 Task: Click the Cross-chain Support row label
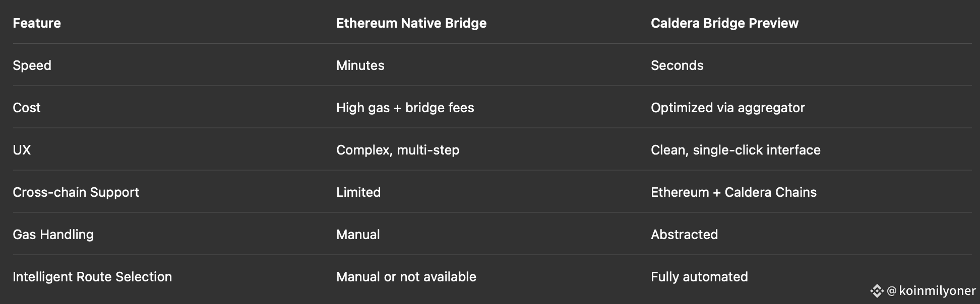tap(76, 192)
